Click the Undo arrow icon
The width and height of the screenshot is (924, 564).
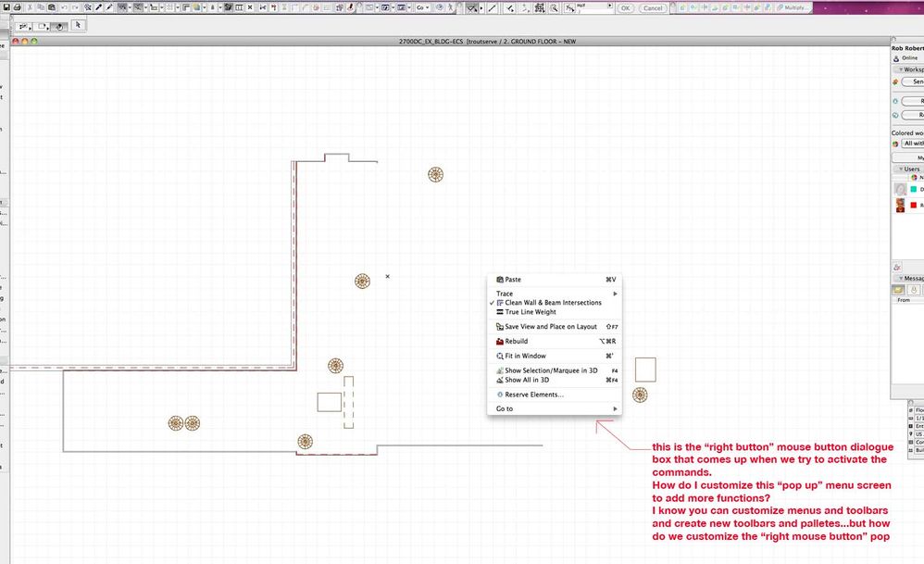[64, 7]
